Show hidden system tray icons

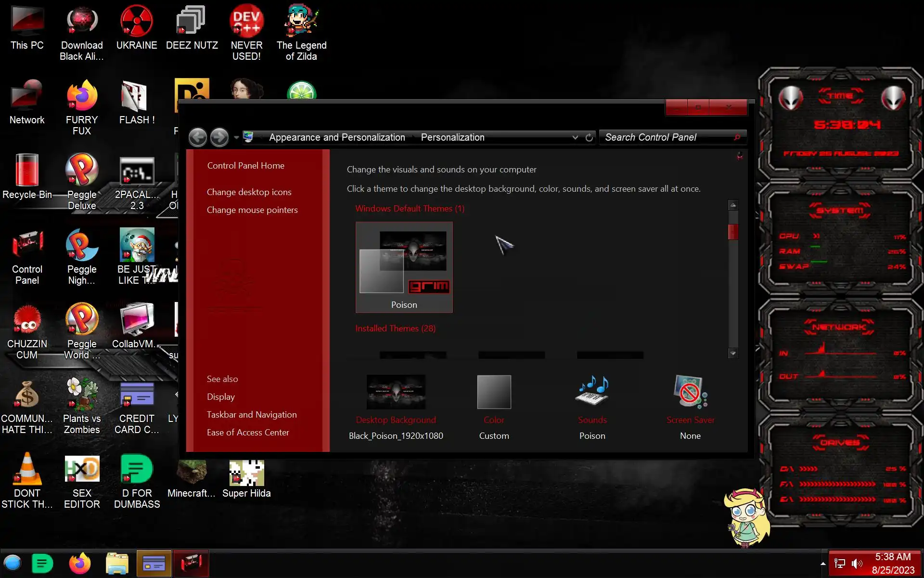coord(823,564)
